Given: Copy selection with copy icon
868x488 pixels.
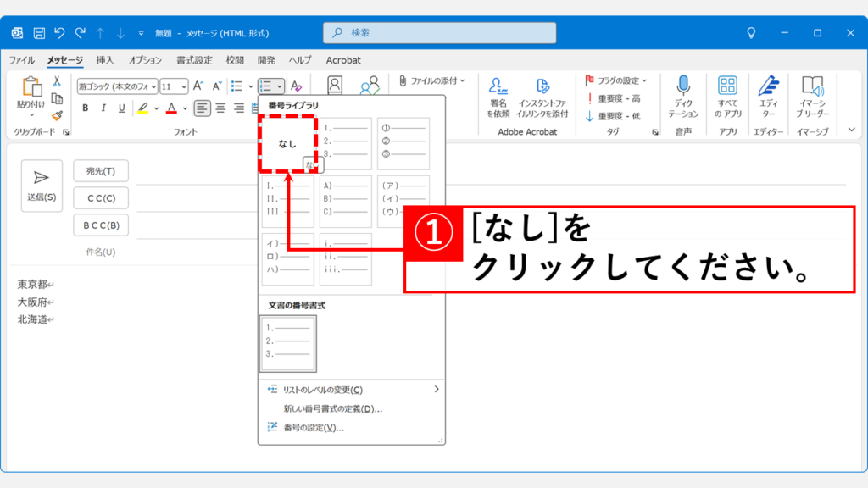Looking at the screenshot, I should pyautogui.click(x=57, y=98).
